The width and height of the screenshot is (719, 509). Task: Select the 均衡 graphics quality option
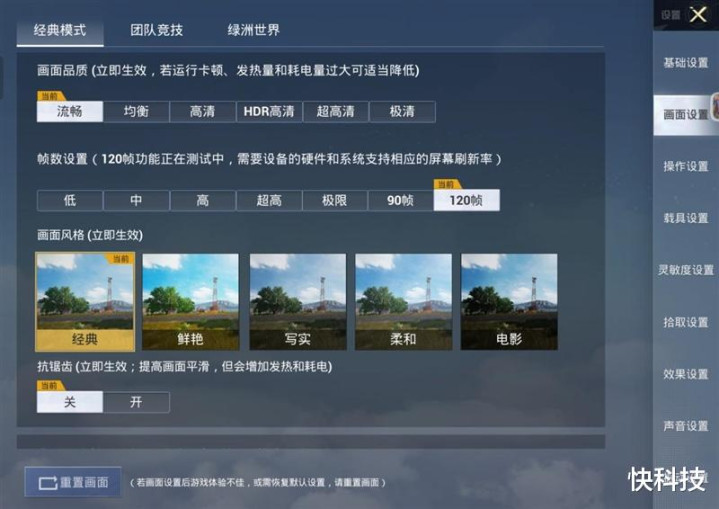click(x=136, y=111)
